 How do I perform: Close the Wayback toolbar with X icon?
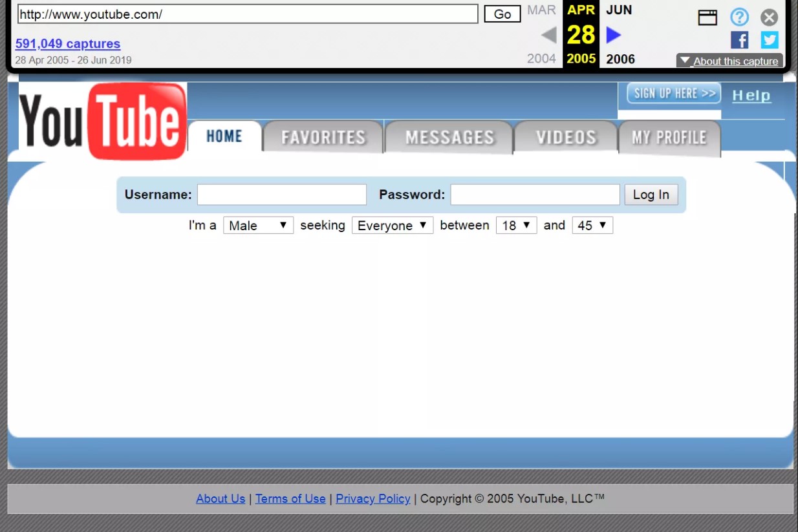769,17
